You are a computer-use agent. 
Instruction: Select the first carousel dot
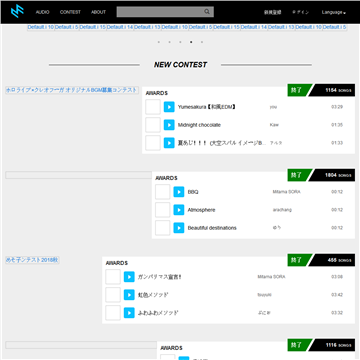point(159,42)
